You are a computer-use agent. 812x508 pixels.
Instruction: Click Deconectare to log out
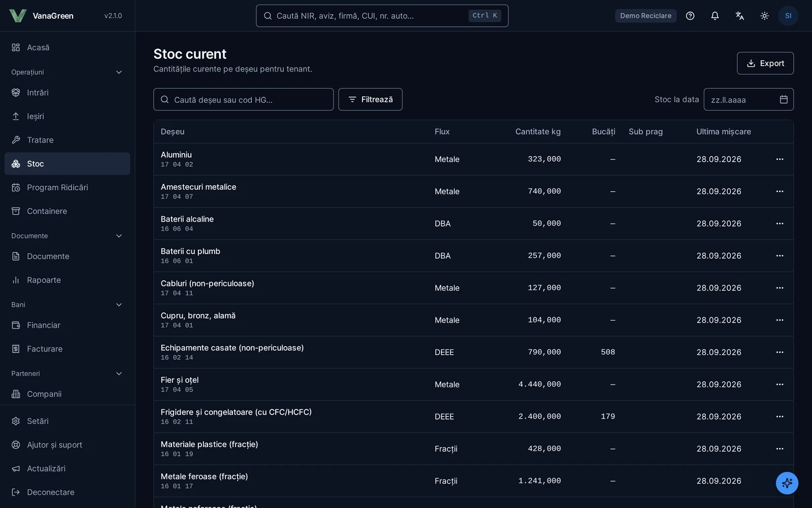pyautogui.click(x=67, y=492)
